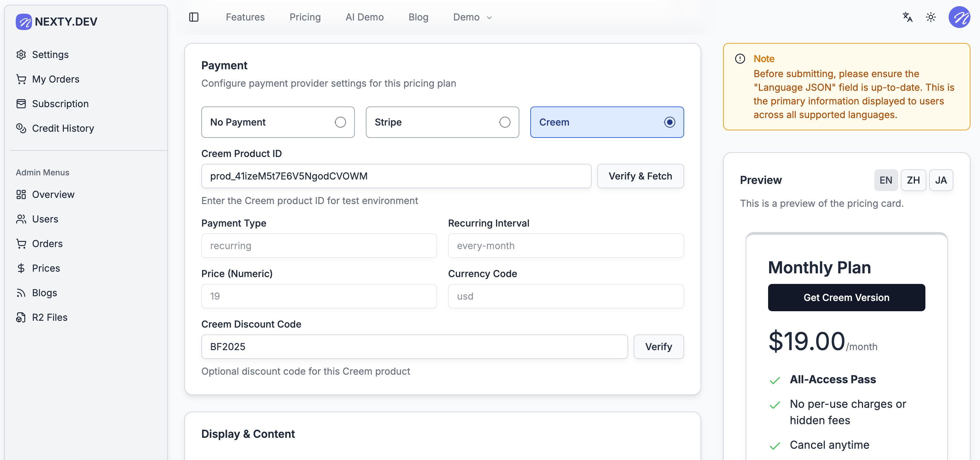980x460 pixels.
Task: Switch preview to the JA tab
Action: click(x=940, y=180)
